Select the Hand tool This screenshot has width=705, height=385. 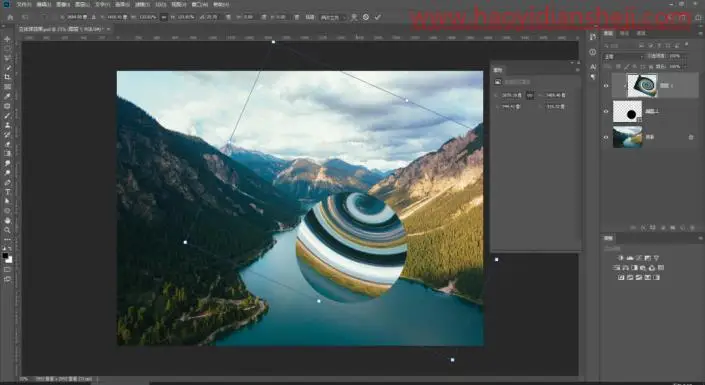pos(7,220)
